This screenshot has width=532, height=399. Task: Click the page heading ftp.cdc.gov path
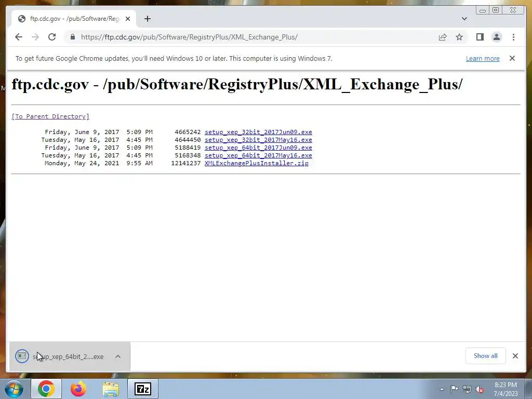tap(237, 84)
